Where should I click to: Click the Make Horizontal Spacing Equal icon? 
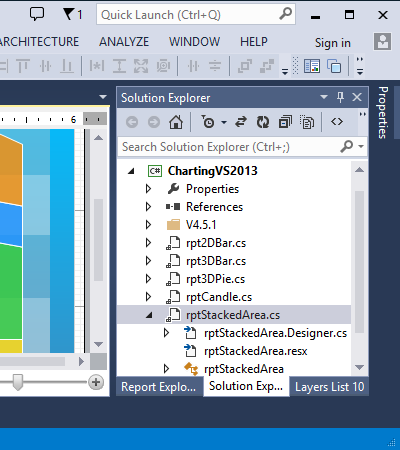193,66
